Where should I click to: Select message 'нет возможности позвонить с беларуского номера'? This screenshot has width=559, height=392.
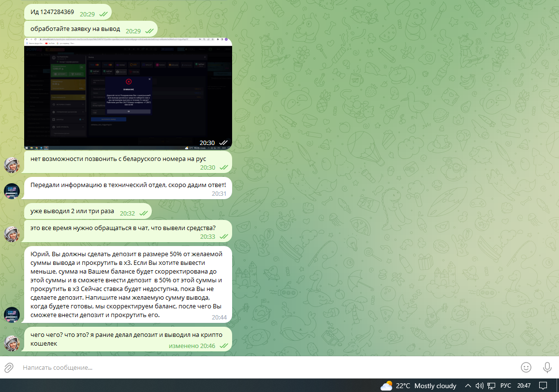pos(128,162)
